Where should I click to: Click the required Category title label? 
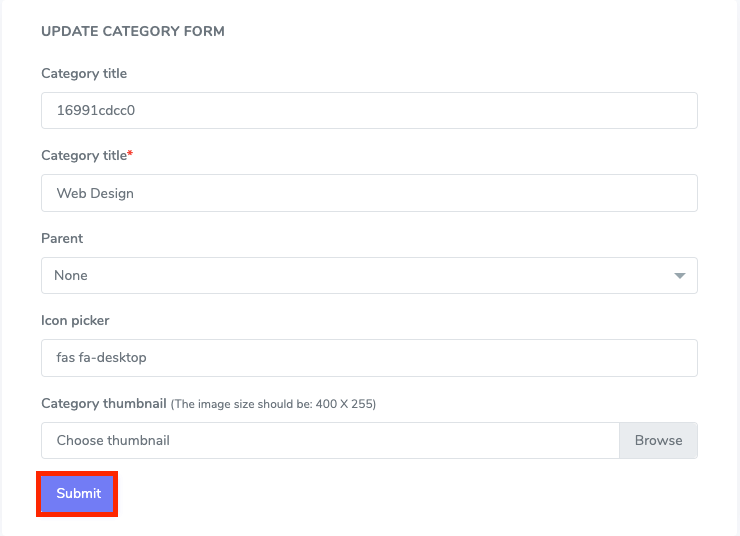point(84,156)
